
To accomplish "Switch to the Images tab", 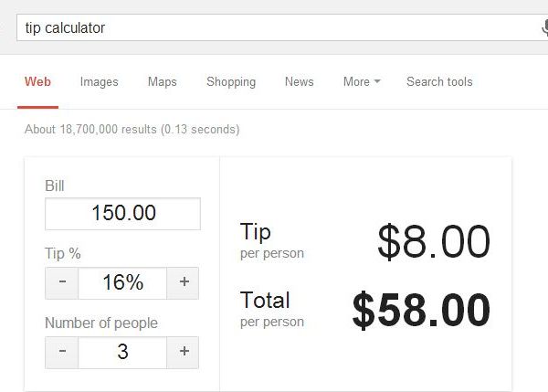I will click(99, 81).
